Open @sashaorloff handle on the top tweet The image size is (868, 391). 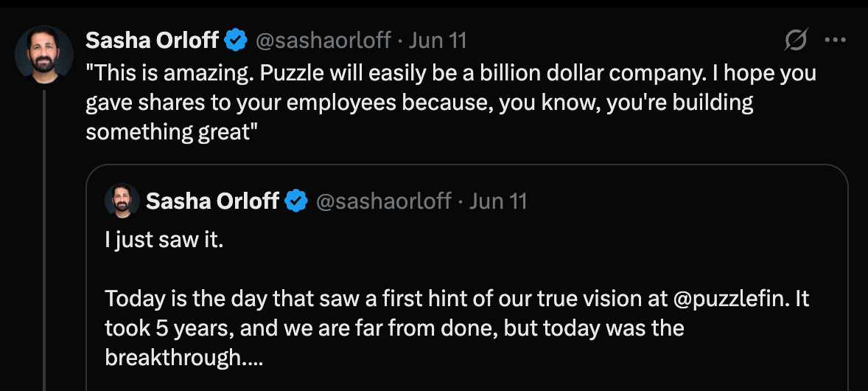tap(323, 40)
